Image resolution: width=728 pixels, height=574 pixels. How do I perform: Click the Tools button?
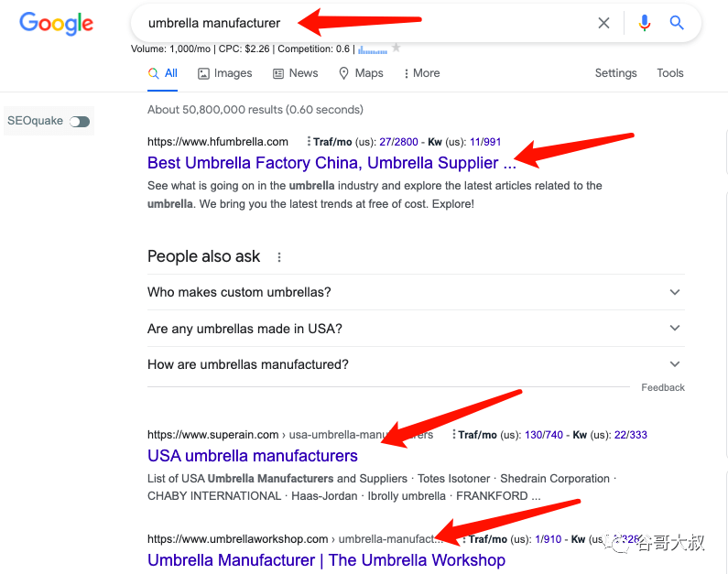pos(669,73)
